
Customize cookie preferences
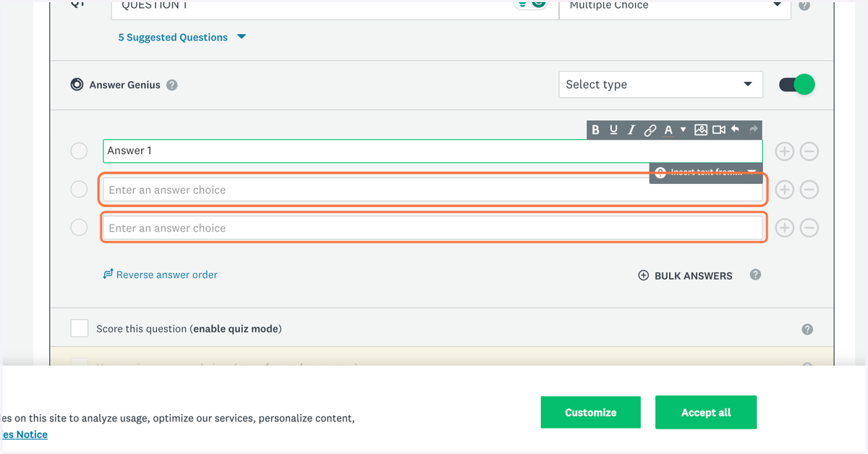tap(590, 413)
